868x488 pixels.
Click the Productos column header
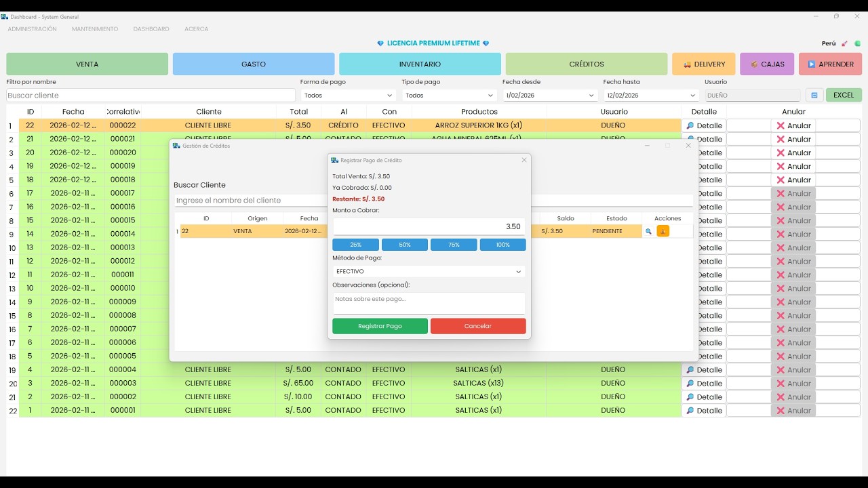479,112
